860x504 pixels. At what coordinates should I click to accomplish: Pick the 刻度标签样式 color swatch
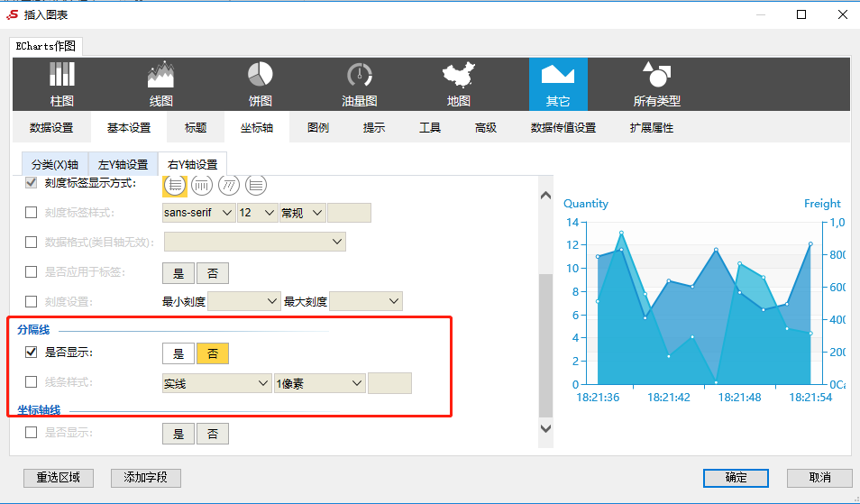tap(350, 213)
